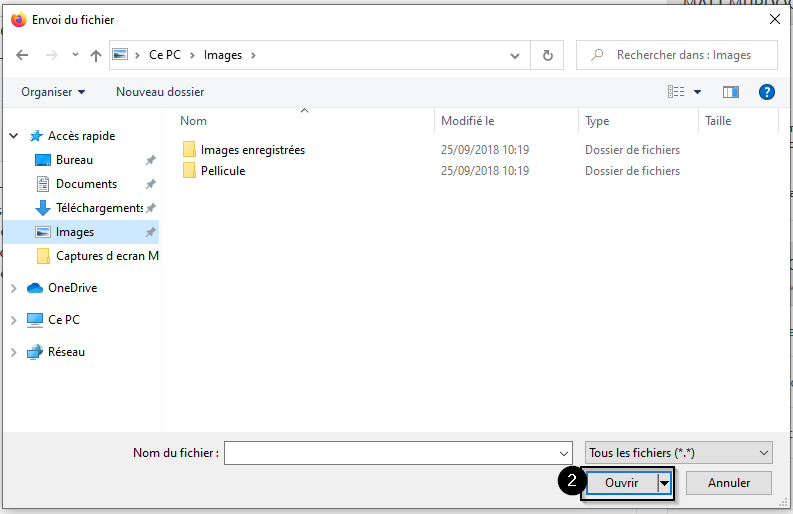Click the Ouvrir split-button arrow
Image resolution: width=793 pixels, height=514 pixels.
click(x=664, y=483)
